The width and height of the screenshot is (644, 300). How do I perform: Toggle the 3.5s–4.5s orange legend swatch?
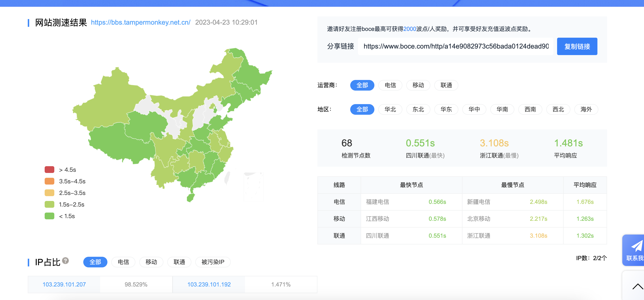tap(49, 181)
